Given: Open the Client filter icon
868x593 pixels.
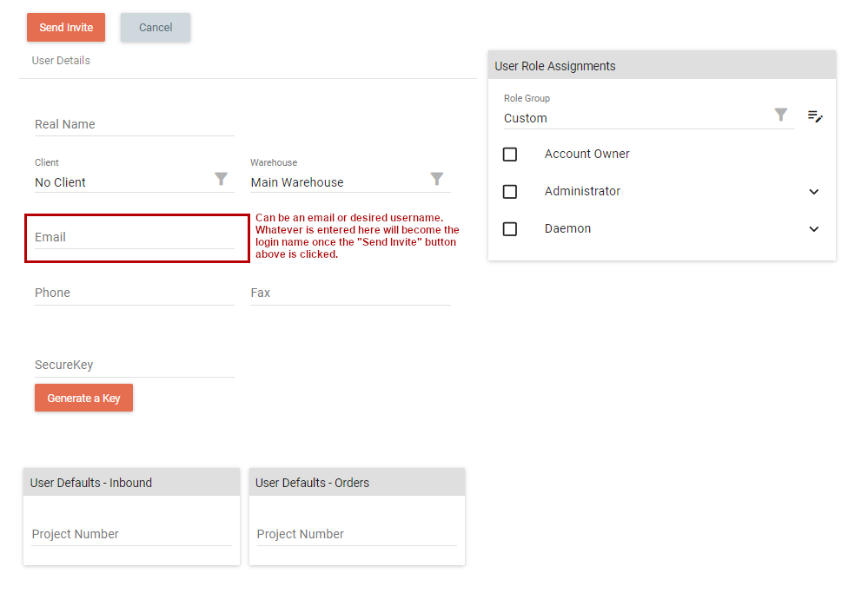Looking at the screenshot, I should [221, 179].
